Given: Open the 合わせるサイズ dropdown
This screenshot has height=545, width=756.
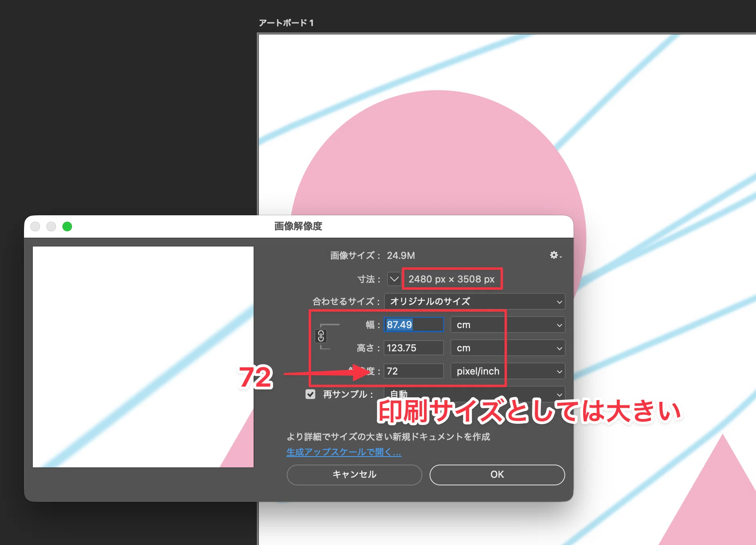Looking at the screenshot, I should (474, 301).
